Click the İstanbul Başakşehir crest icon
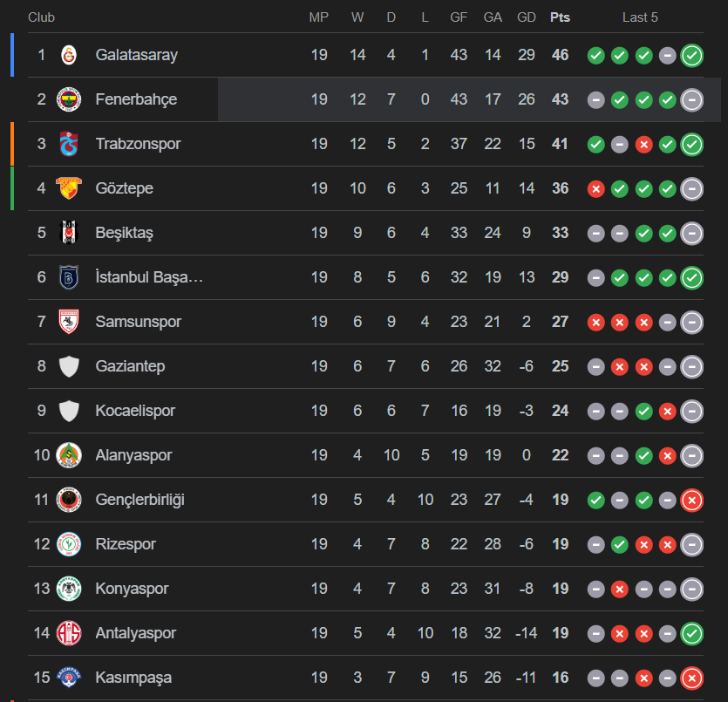 pos(69,277)
